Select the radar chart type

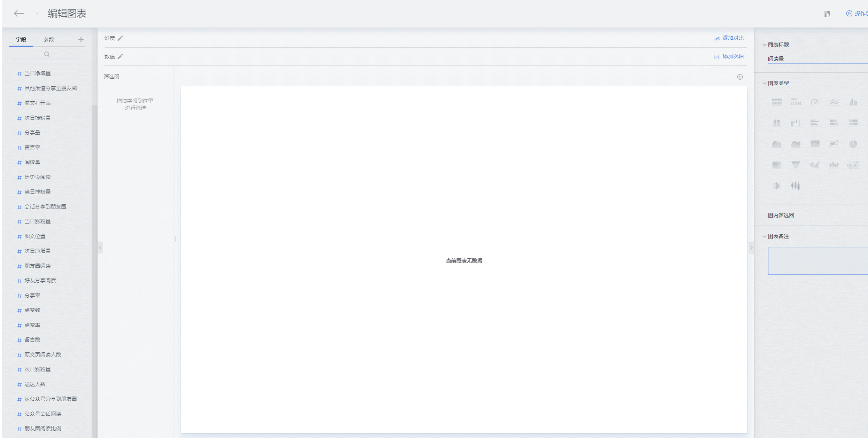[776, 186]
